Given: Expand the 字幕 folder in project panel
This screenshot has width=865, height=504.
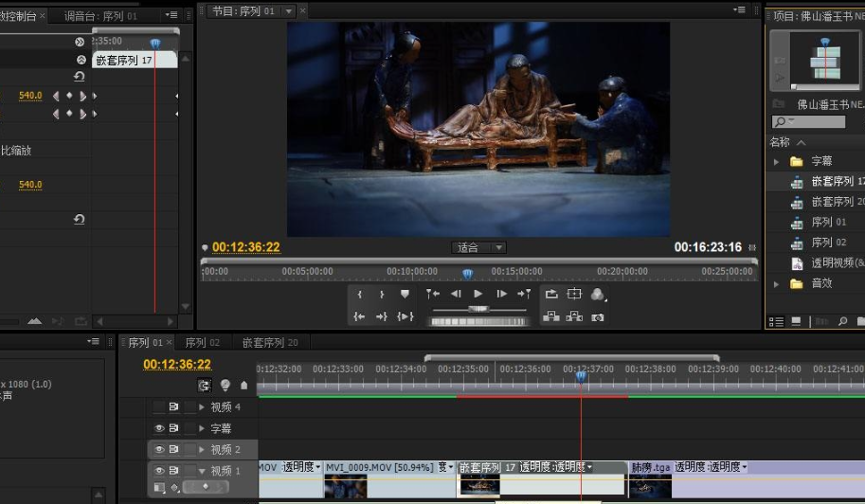Looking at the screenshot, I should (x=776, y=162).
